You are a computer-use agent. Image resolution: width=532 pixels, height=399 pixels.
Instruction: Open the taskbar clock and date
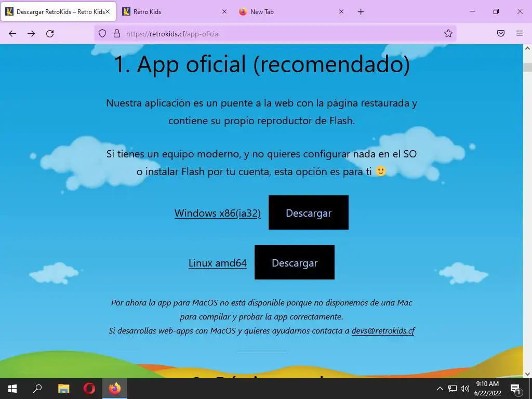click(x=487, y=389)
